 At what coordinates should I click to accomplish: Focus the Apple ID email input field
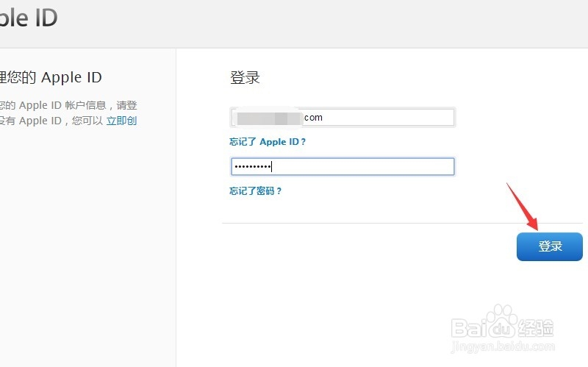343,118
